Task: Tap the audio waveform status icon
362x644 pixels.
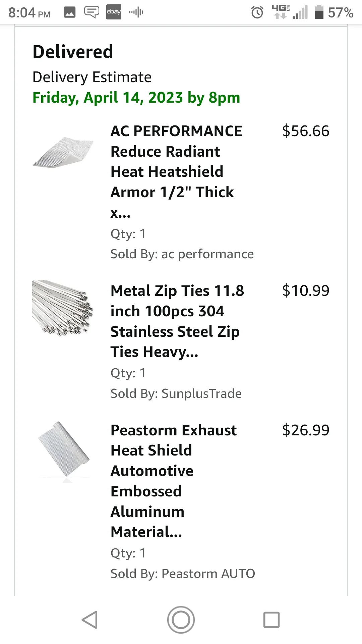Action: [136, 12]
